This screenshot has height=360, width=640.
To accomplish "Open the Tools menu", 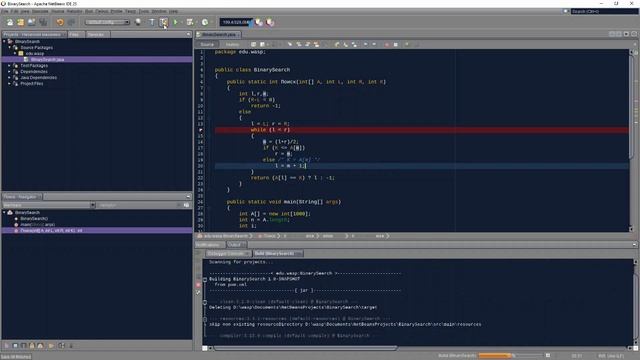I will 144,11.
